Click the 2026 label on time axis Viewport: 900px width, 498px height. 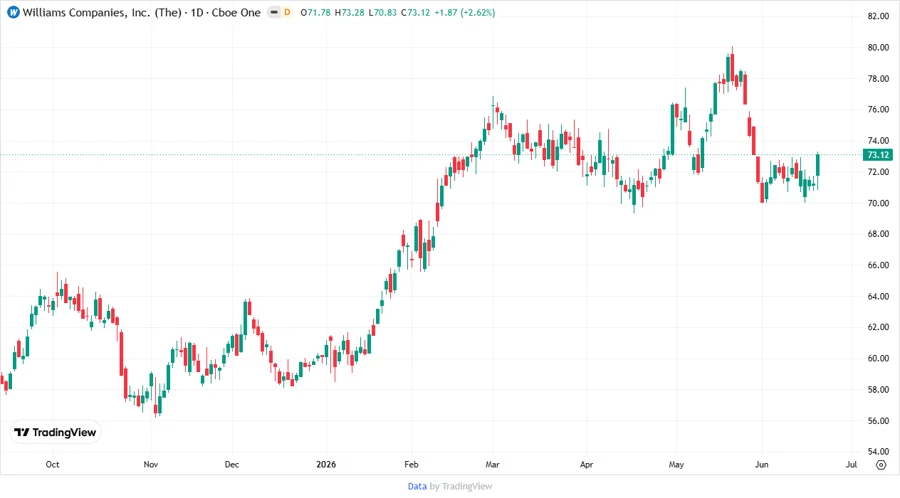coord(326,464)
